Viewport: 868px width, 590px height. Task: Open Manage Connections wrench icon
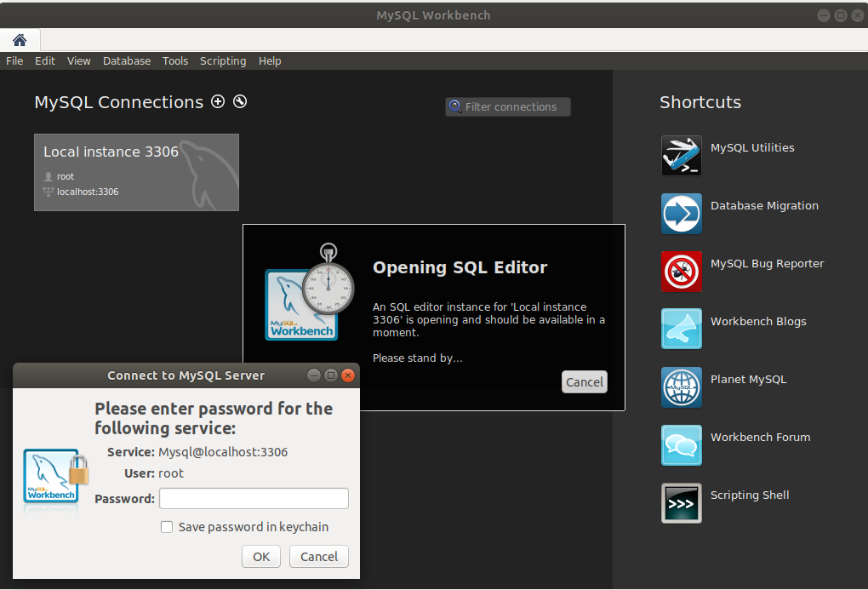(240, 101)
